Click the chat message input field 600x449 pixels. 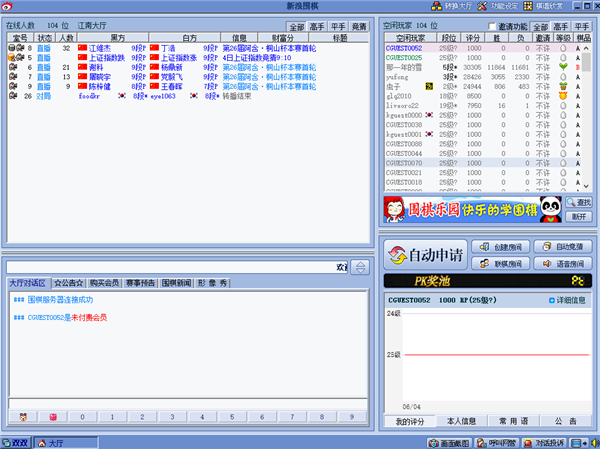point(170,267)
